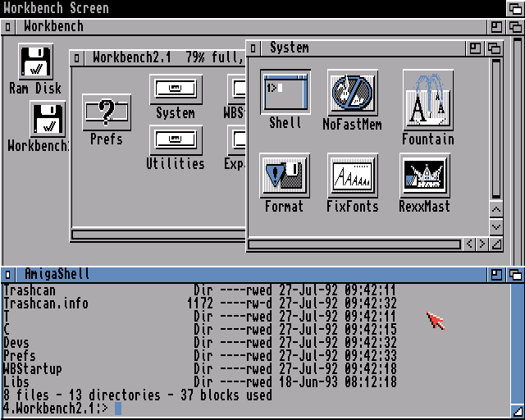Click the System window horizontal scrollbar
Image resolution: width=525 pixels, height=420 pixels.
point(354,244)
